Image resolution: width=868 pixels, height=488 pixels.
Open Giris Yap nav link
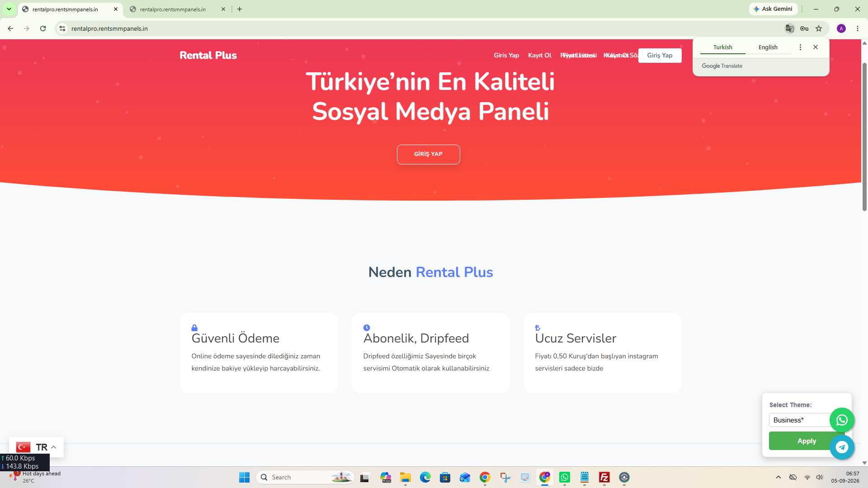506,55
